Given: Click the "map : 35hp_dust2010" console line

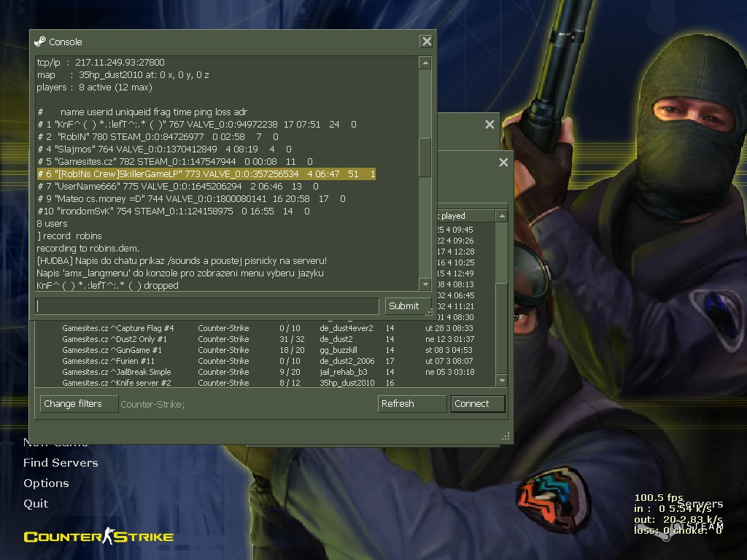Looking at the screenshot, I should (123, 75).
